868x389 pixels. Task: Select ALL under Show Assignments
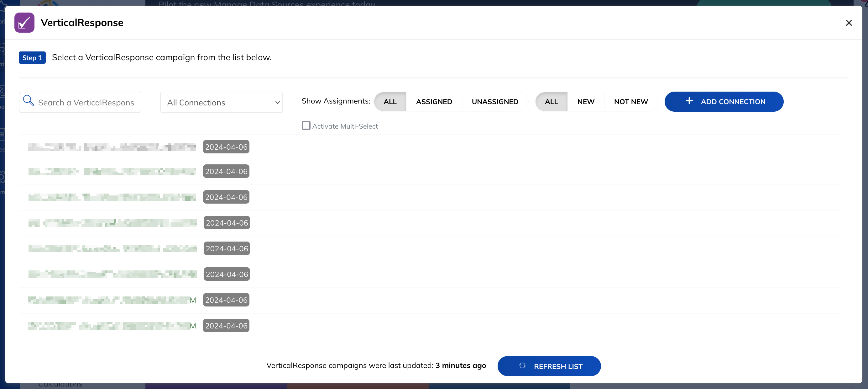point(390,102)
